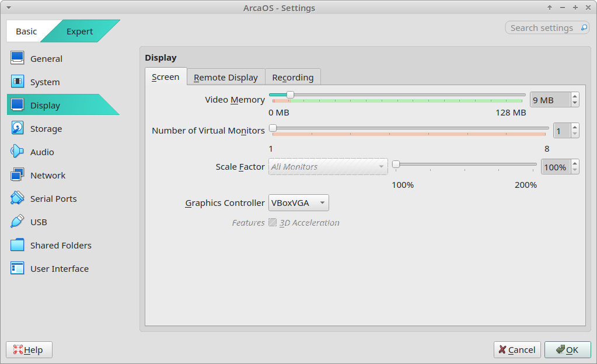The width and height of the screenshot is (597, 364).
Task: Open the Shared Folders folder icon
Action: tap(18, 245)
